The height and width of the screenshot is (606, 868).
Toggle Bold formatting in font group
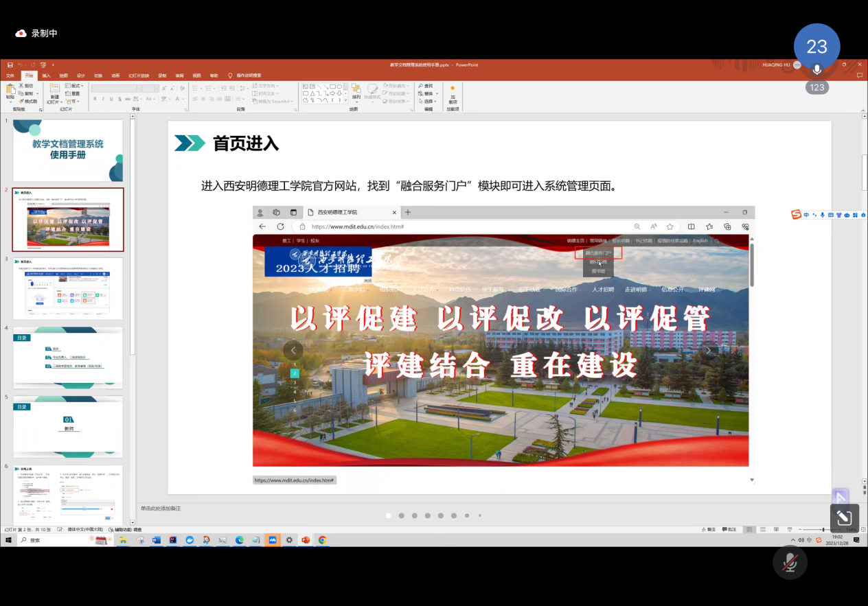tap(95, 99)
